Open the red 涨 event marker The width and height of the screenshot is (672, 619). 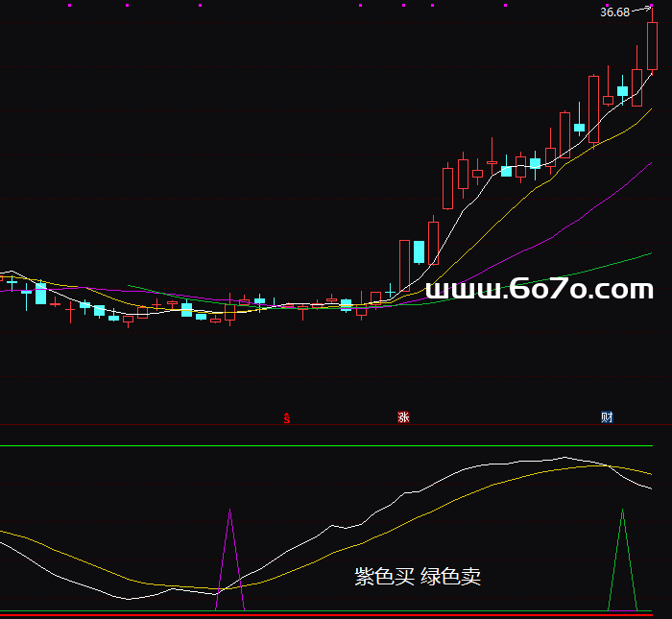pyautogui.click(x=403, y=417)
